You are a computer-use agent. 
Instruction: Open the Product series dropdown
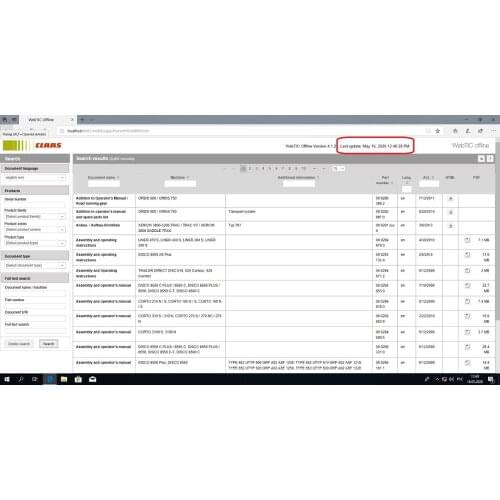[x=35, y=230]
